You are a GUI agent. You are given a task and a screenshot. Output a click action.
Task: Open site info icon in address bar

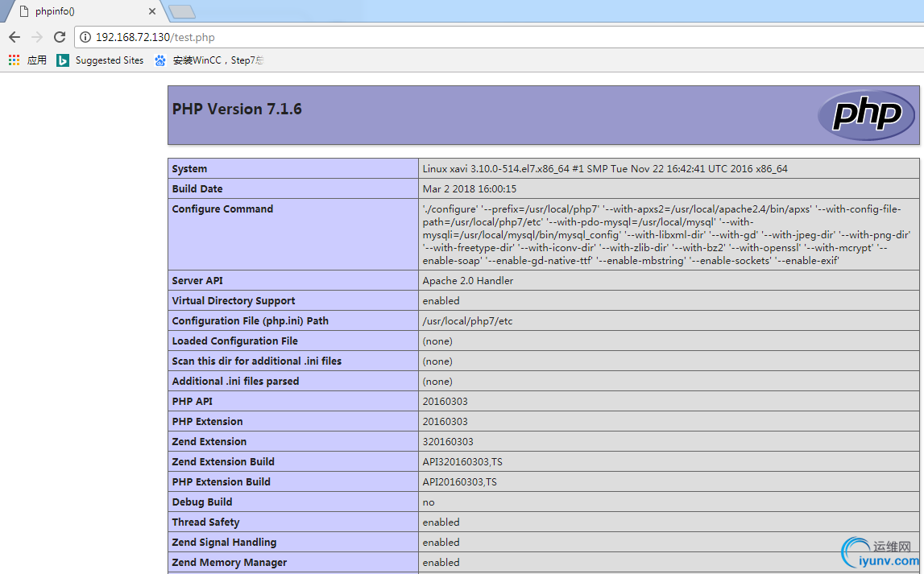coord(85,37)
